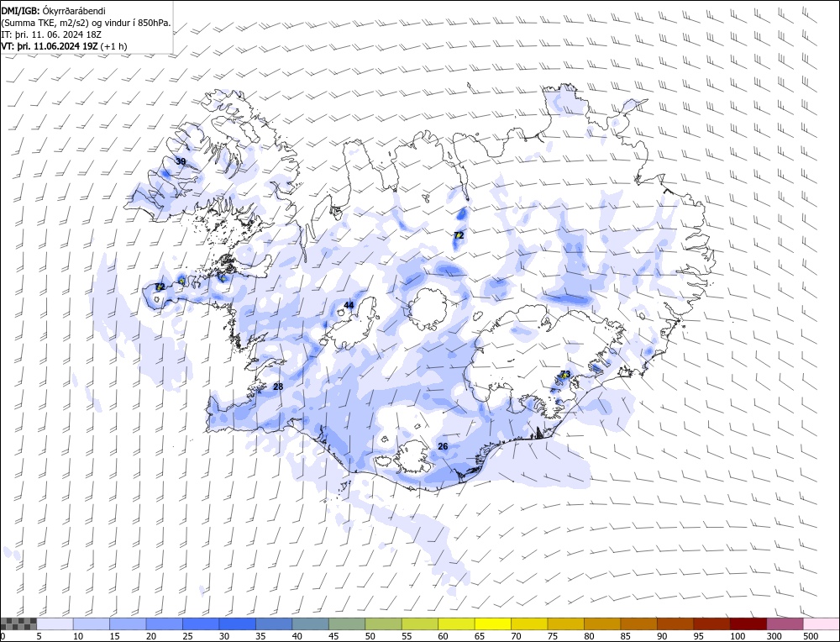Click the '45' legend scale label
The height and width of the screenshot is (642, 840).
[x=333, y=636]
